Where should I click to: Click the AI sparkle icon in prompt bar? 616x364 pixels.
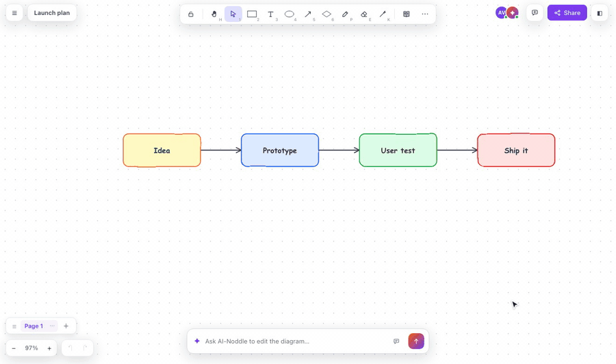197,341
